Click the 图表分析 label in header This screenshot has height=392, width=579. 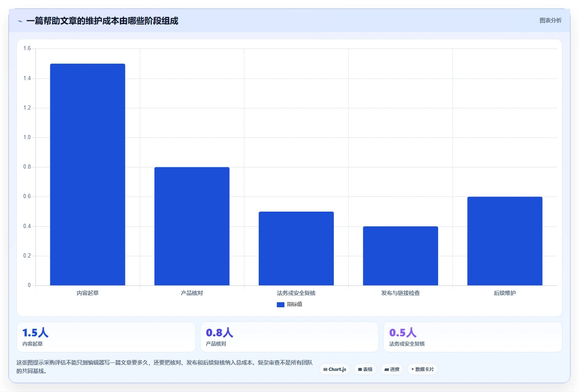[550, 20]
